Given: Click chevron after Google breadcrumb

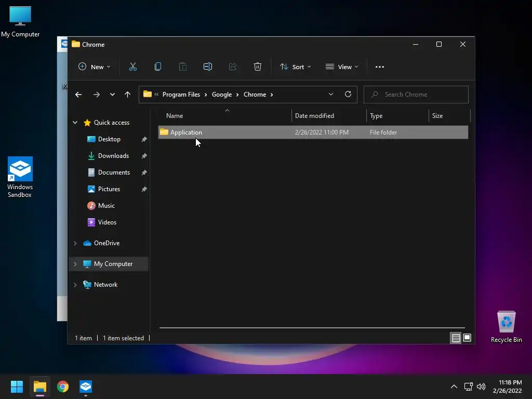Looking at the screenshot, I should (237, 95).
